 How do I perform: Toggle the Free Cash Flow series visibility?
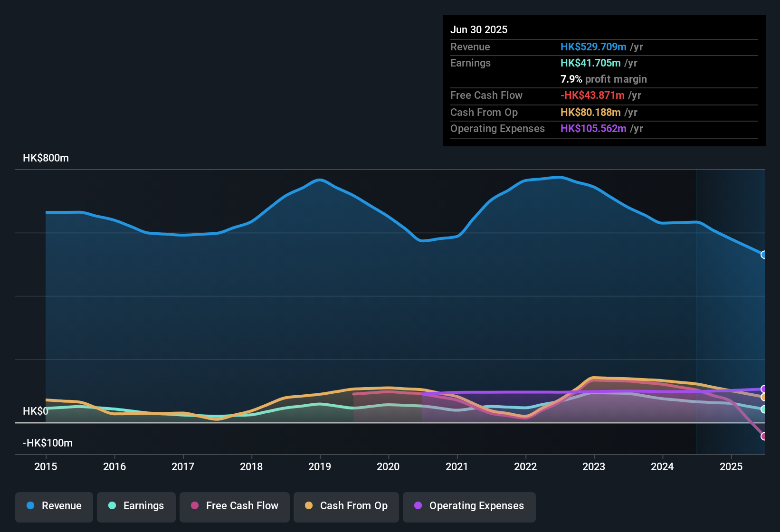[x=235, y=506]
